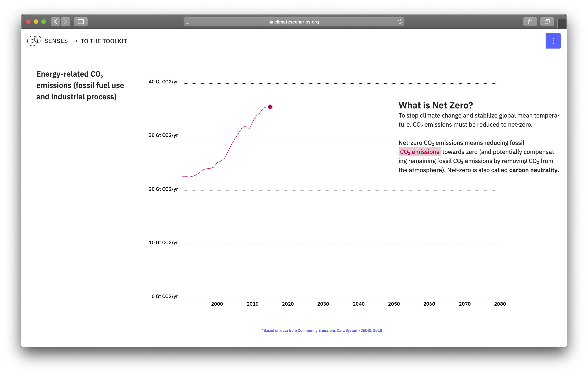Show all tabs overview icon
588x375 pixels.
click(547, 22)
